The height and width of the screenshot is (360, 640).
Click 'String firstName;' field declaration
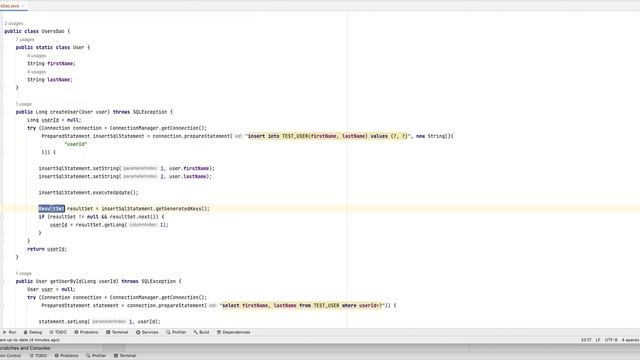click(x=51, y=63)
